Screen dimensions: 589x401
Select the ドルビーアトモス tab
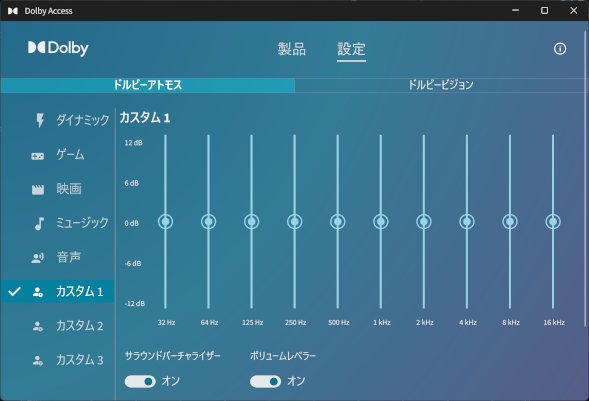pyautogui.click(x=148, y=85)
